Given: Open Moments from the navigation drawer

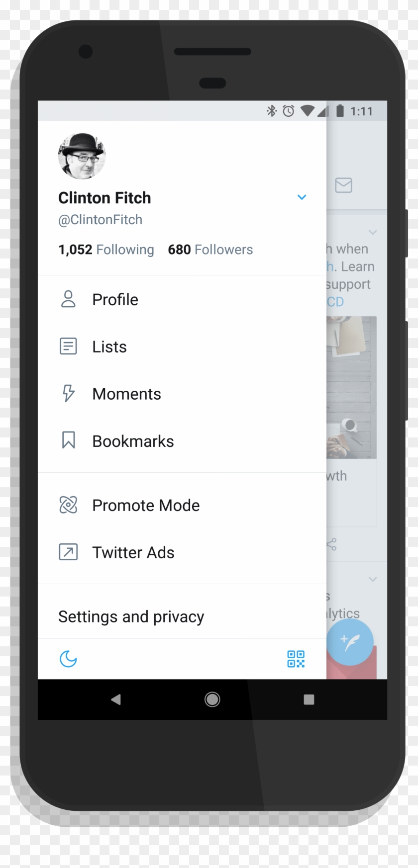Looking at the screenshot, I should tap(126, 394).
